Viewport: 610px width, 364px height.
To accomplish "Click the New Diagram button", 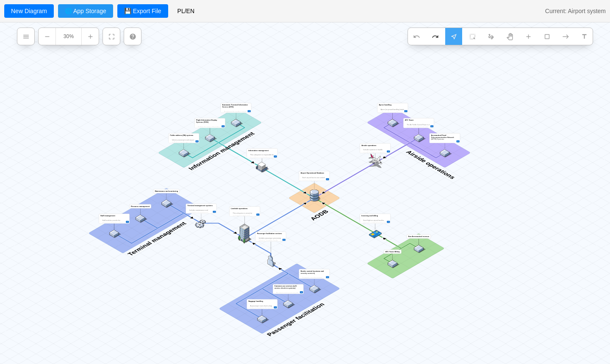I will 29,11.
